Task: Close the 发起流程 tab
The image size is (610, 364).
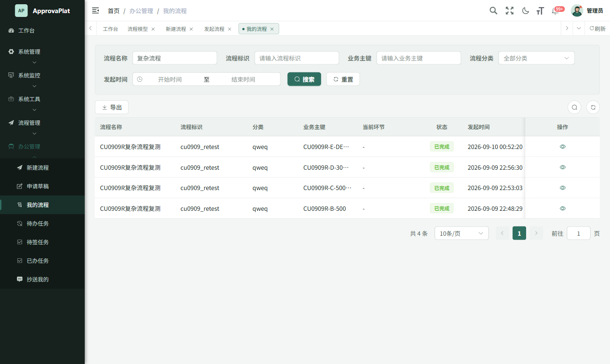Action: [230, 29]
